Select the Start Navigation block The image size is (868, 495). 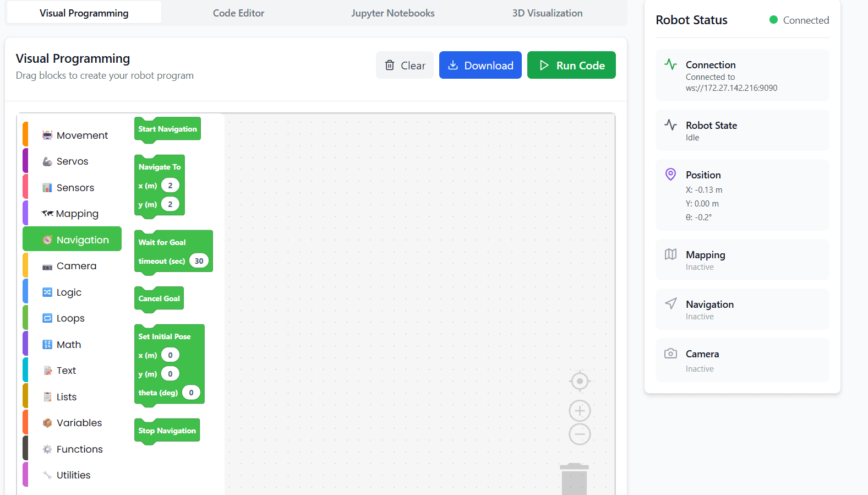[167, 129]
